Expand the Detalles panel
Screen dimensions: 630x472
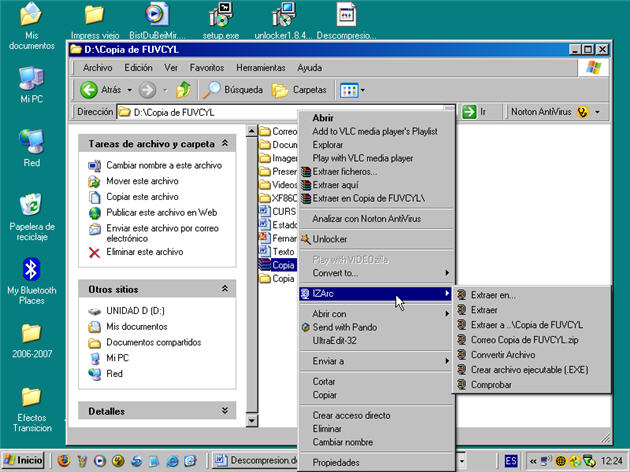(x=223, y=411)
